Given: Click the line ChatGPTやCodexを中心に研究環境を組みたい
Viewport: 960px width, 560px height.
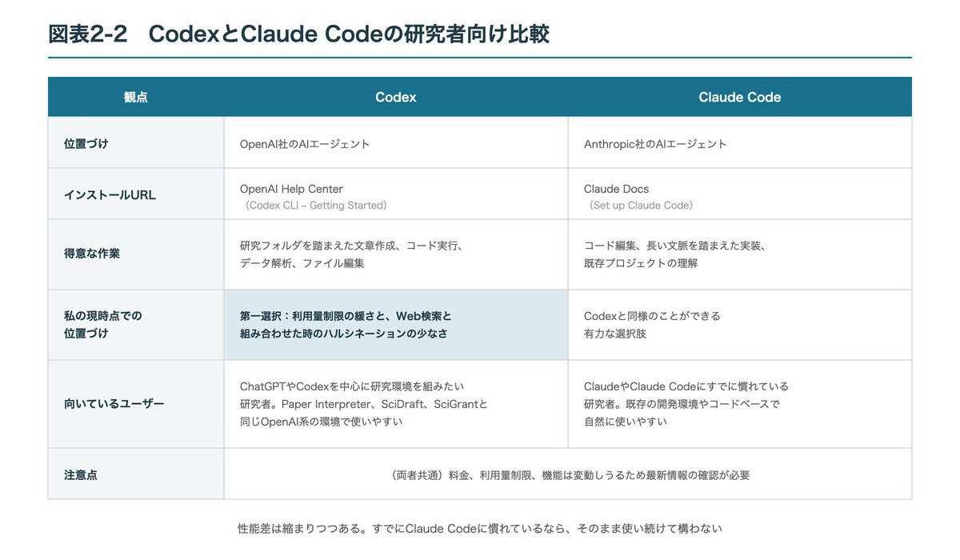Looking at the screenshot, I should (352, 386).
